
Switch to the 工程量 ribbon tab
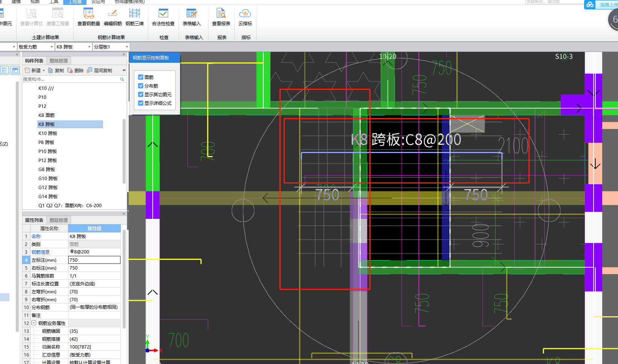[x=75, y=2]
